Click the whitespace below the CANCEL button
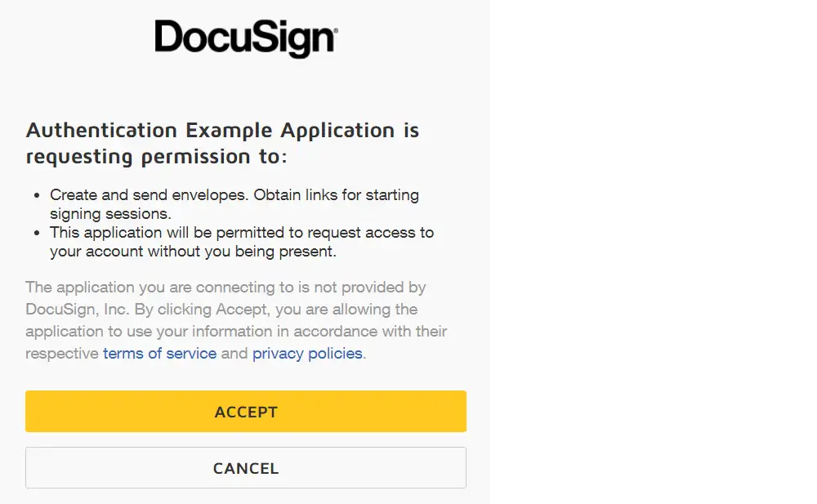The height and width of the screenshot is (504, 817). pyautogui.click(x=245, y=497)
